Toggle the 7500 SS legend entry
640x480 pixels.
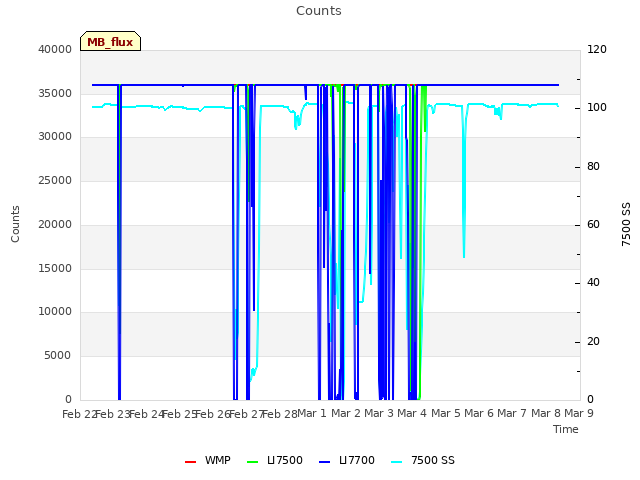pos(423,460)
